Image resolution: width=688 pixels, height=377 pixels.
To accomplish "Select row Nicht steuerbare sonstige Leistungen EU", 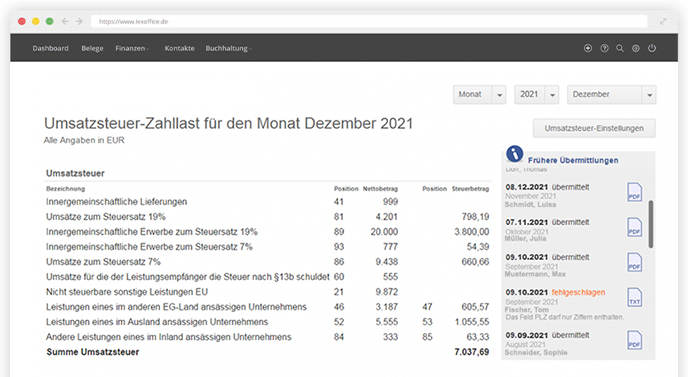I will (x=268, y=292).
